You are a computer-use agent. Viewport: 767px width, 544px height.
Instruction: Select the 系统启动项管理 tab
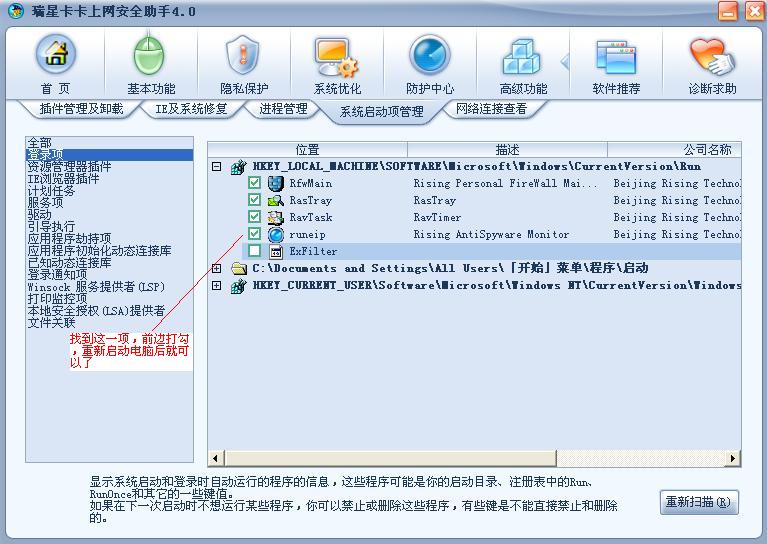[x=382, y=112]
